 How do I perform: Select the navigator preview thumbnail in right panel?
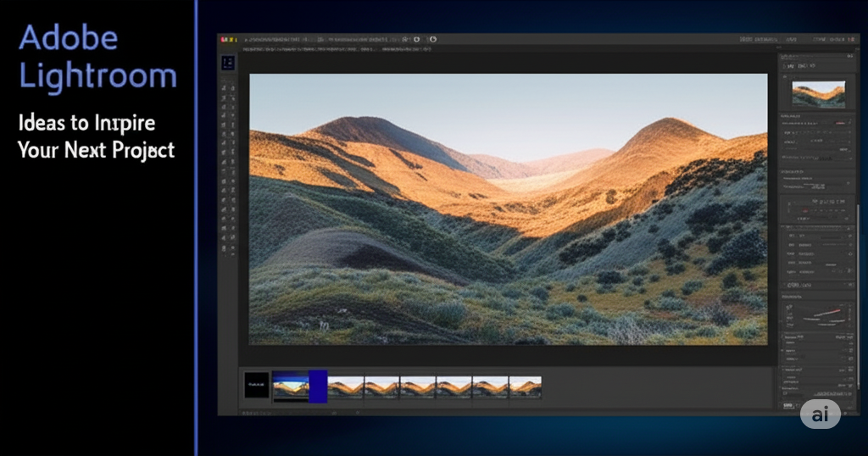[x=818, y=94]
